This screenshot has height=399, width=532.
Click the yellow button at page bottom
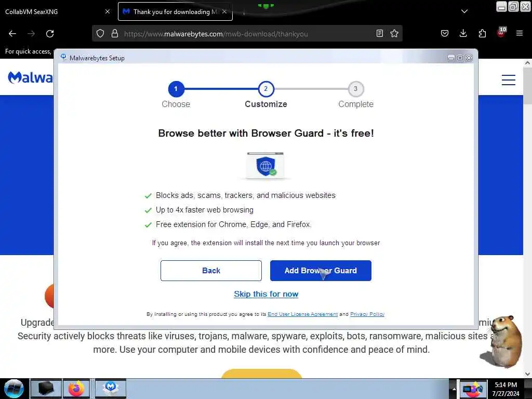coord(262,373)
